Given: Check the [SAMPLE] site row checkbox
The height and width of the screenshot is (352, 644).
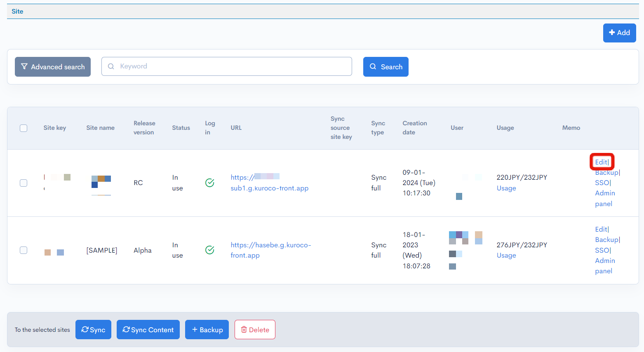Looking at the screenshot, I should pos(24,250).
